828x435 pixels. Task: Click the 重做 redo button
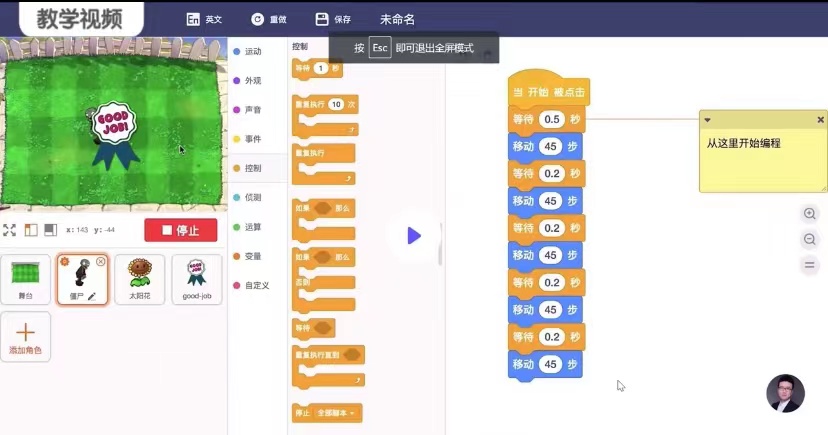[268, 20]
